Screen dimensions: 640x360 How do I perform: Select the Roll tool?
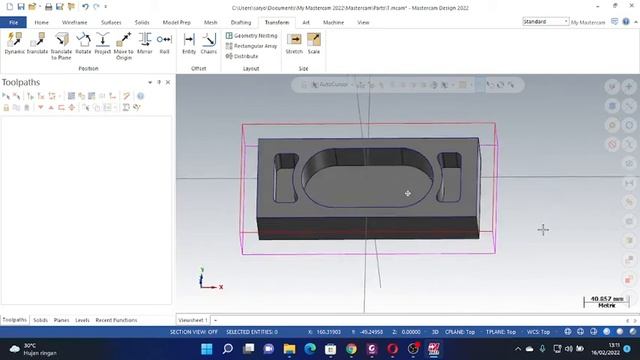pyautogui.click(x=164, y=43)
